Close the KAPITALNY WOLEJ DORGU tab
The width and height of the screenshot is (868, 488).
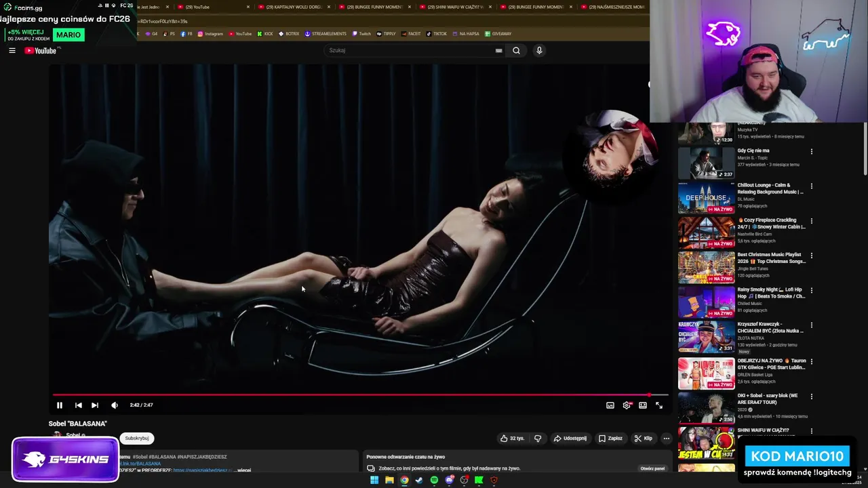(328, 7)
